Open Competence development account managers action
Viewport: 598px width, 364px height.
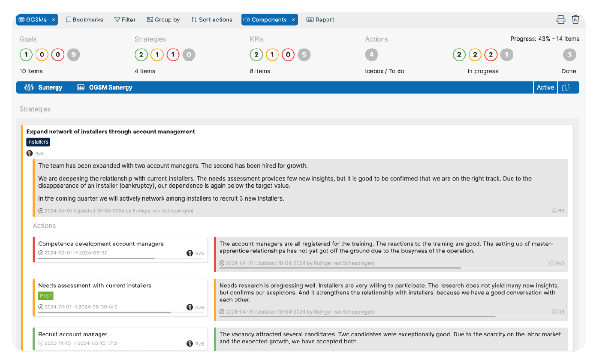click(101, 244)
